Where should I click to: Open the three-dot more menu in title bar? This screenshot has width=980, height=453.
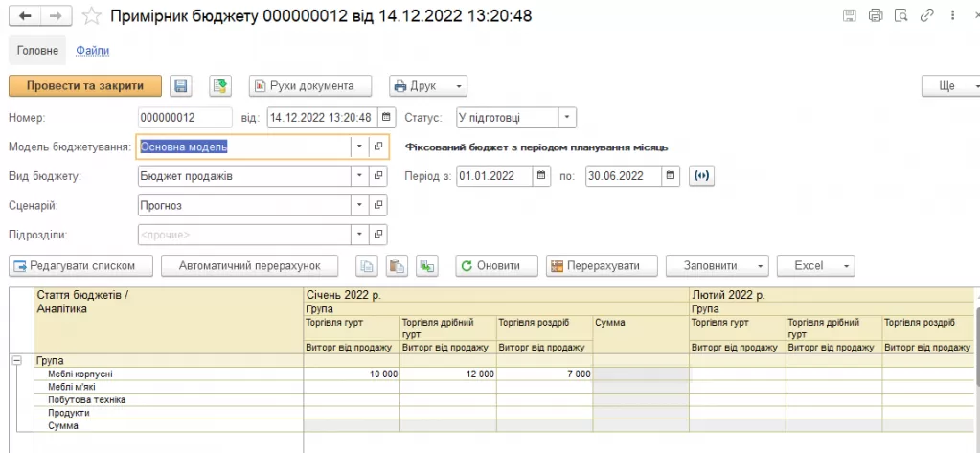952,16
